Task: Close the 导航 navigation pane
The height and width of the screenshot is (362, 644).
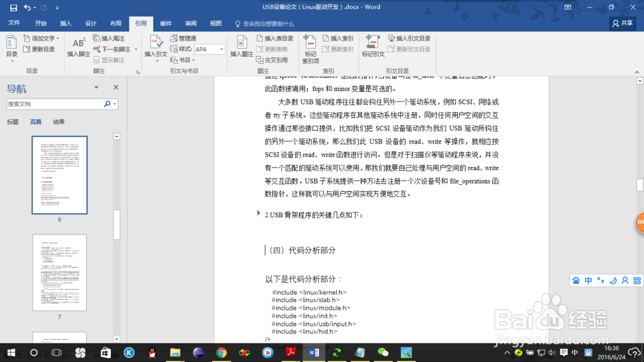Action: [x=116, y=87]
